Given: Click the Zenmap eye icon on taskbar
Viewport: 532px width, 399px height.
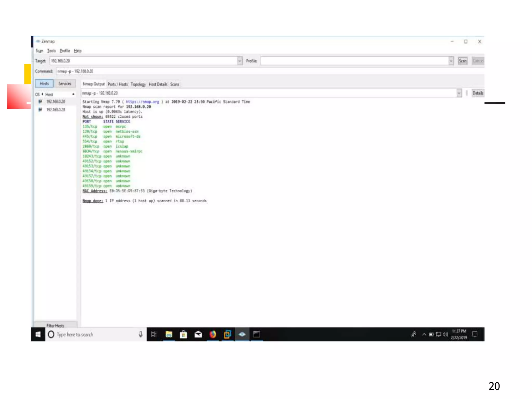Looking at the screenshot, I should 242,334.
